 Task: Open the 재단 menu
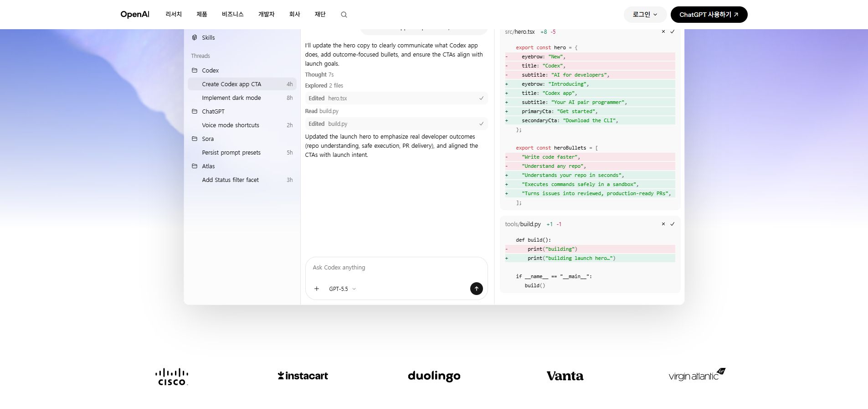pos(320,14)
